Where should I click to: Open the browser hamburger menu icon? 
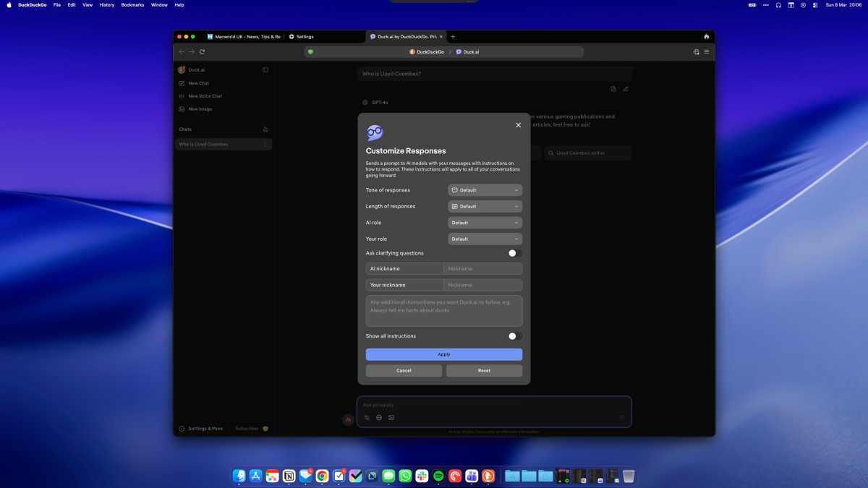[x=707, y=52]
